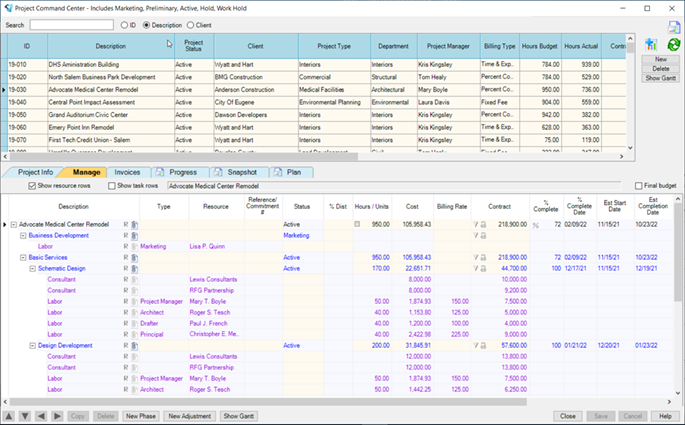Click the green refresh icon at top right
The width and height of the screenshot is (685, 425).
[x=673, y=45]
